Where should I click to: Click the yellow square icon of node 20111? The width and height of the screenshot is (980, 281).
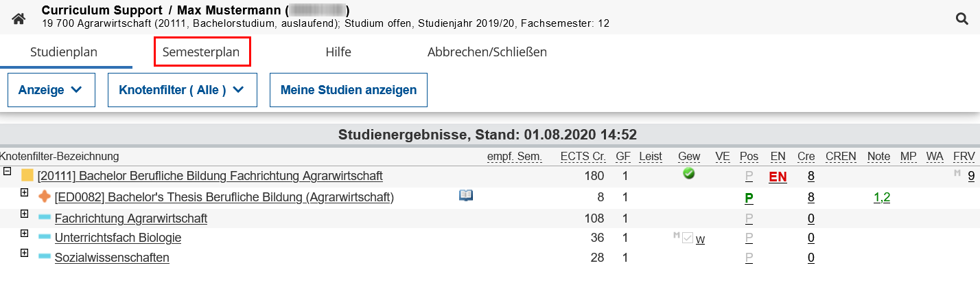pos(27,176)
